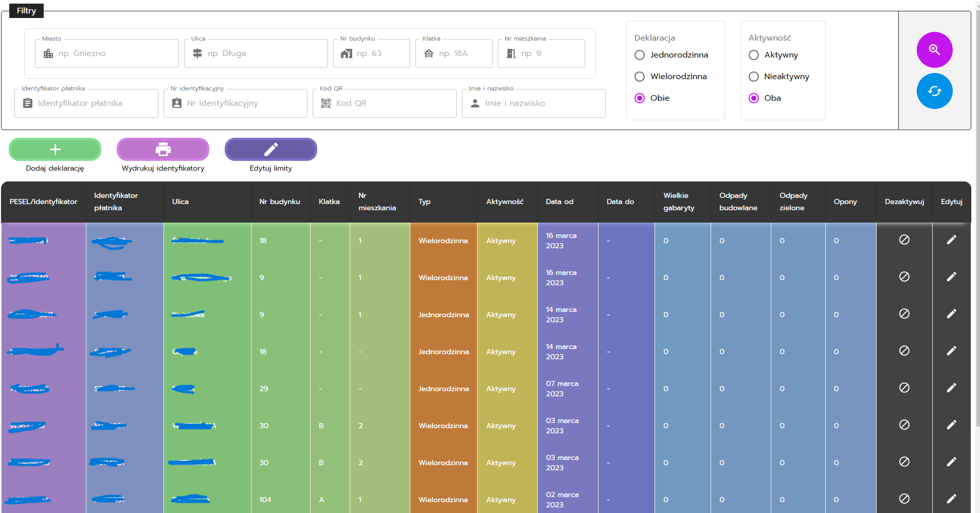
Task: Edit the row dated 07 marca 2023
Action: (952, 388)
